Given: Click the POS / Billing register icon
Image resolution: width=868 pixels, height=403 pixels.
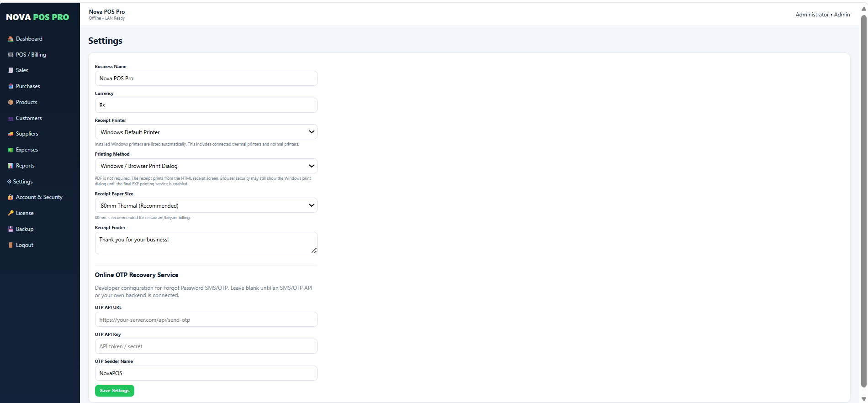Looking at the screenshot, I should (11, 55).
